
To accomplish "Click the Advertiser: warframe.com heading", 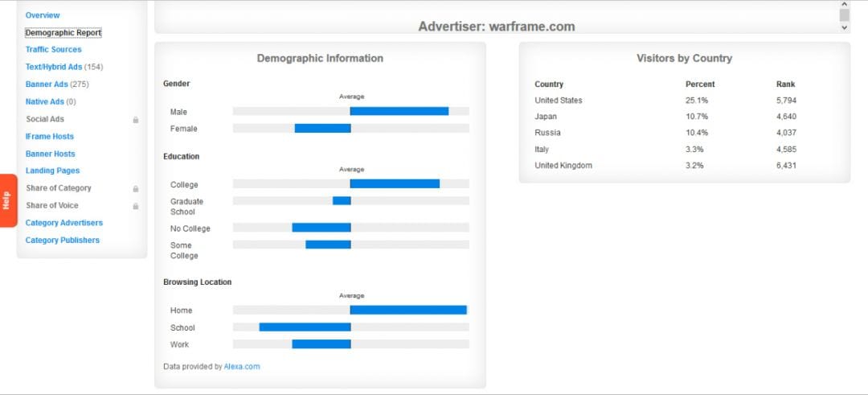I will tap(497, 26).
